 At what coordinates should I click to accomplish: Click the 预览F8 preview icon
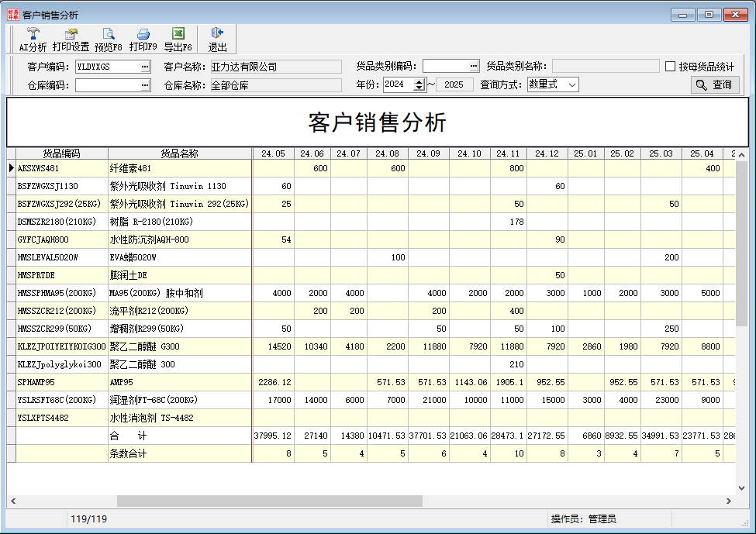point(109,35)
